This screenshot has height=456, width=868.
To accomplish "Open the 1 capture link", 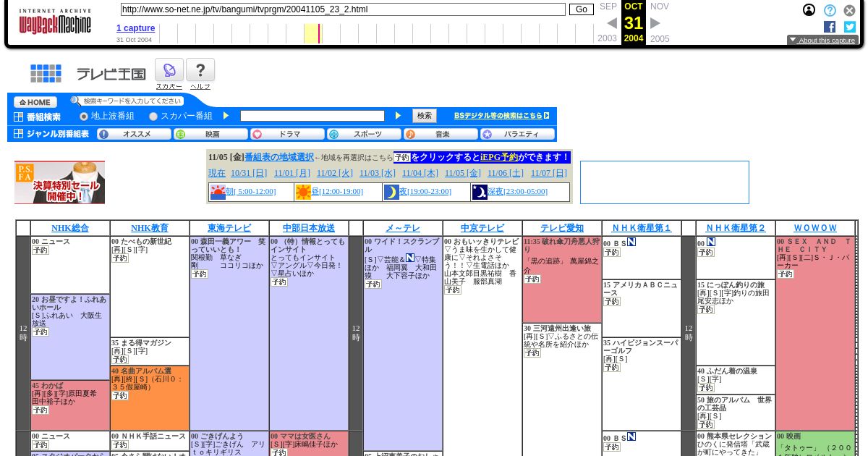I will [136, 28].
